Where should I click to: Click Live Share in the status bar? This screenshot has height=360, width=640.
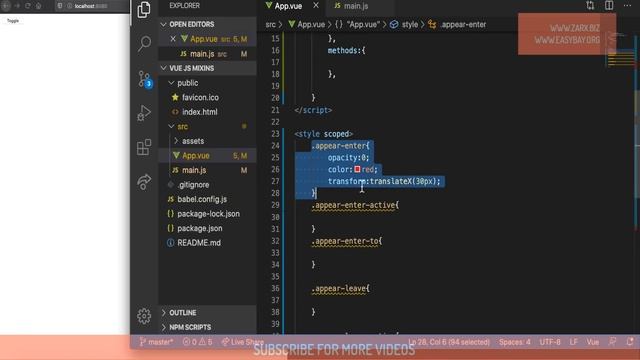tap(243, 342)
